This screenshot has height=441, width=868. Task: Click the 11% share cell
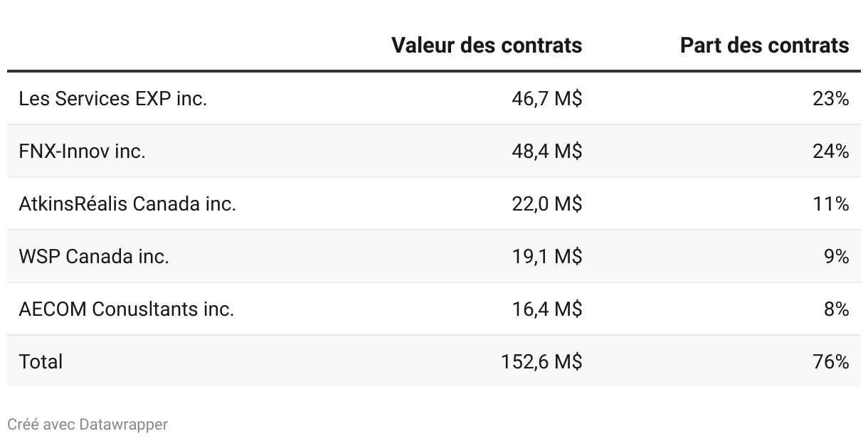coord(830,203)
